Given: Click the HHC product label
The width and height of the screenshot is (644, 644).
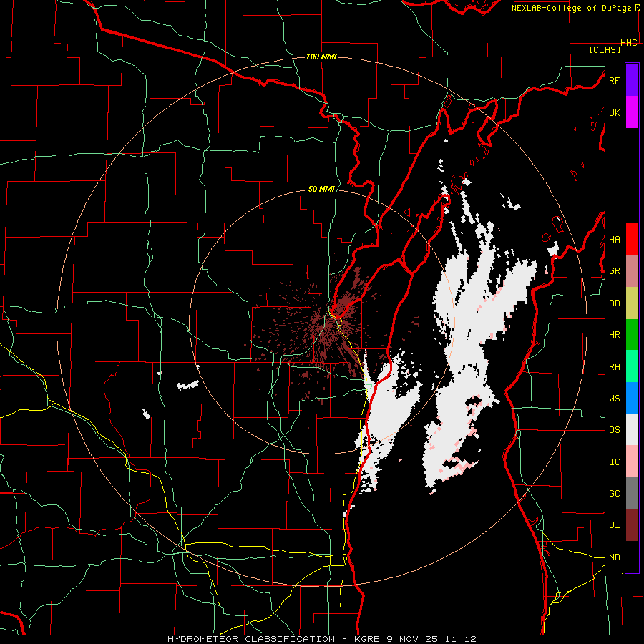Looking at the screenshot, I should click(629, 43).
